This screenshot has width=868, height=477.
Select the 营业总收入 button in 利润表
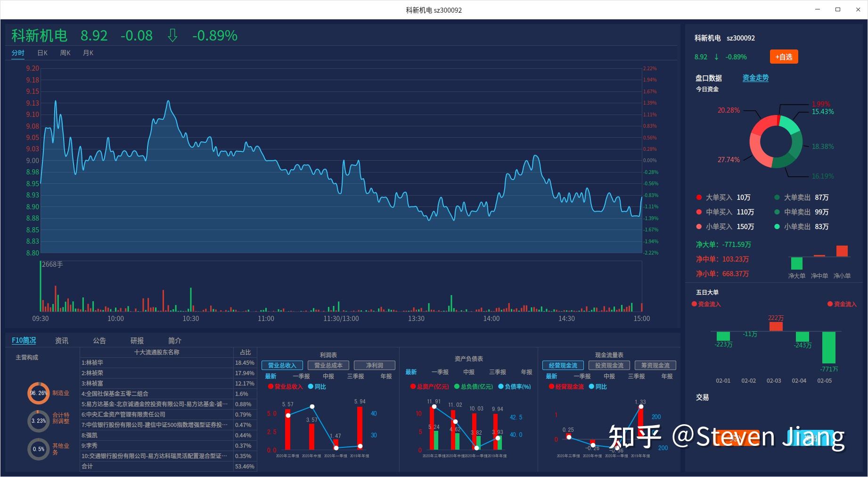tap(282, 365)
